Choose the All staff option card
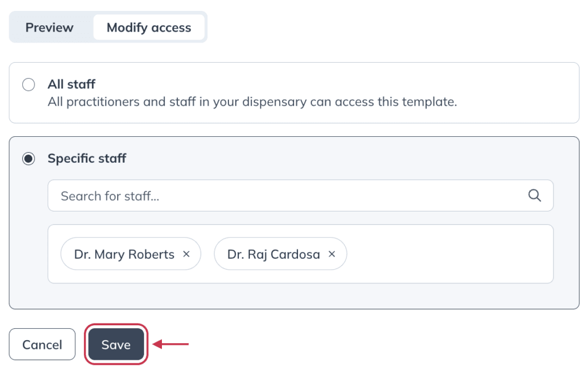Image resolution: width=588 pixels, height=377 pixels. (x=294, y=93)
